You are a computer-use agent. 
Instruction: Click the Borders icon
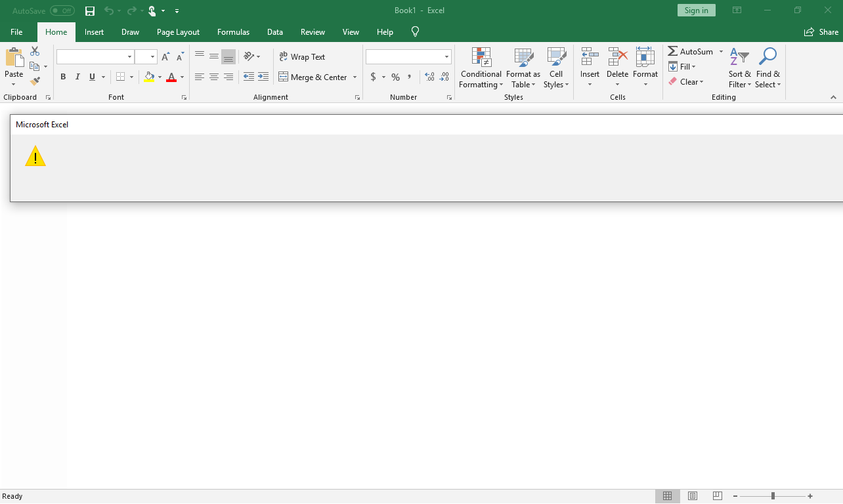pos(120,77)
